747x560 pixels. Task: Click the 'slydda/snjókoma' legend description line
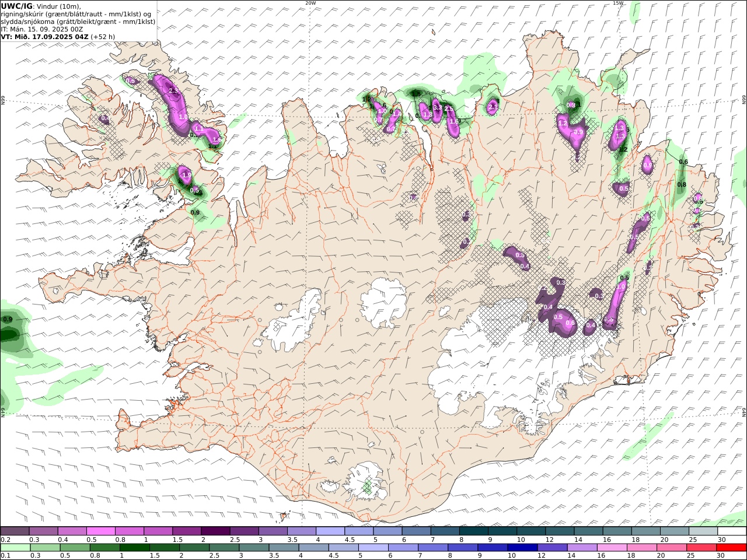(x=78, y=21)
